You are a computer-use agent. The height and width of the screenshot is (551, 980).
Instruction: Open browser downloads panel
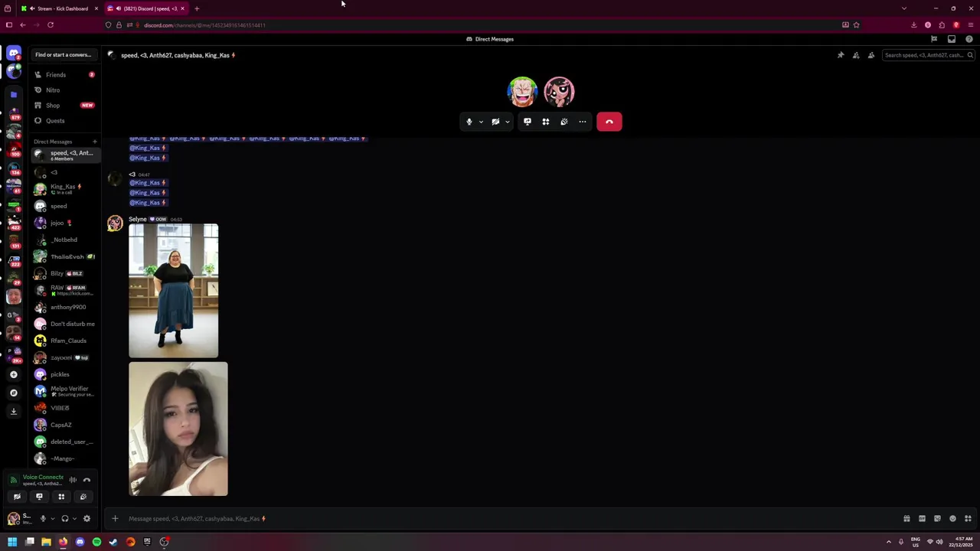click(913, 25)
